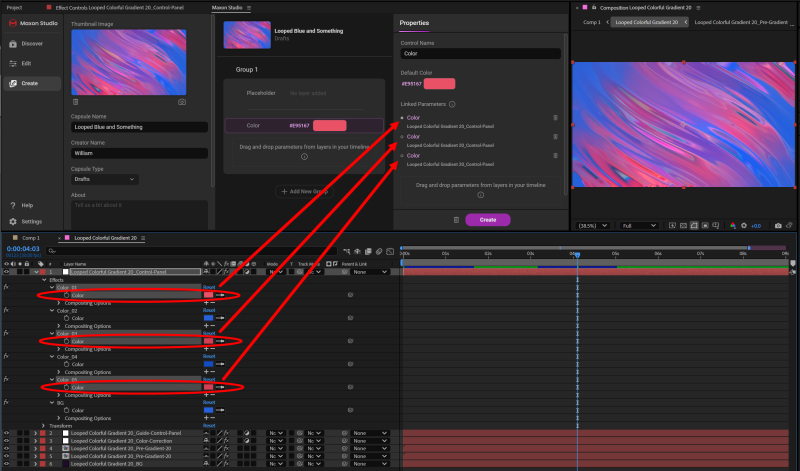Hide the Looped Colorful Gradient 20_BG layer
Screen dimensions: 800x471
[x=6, y=464]
